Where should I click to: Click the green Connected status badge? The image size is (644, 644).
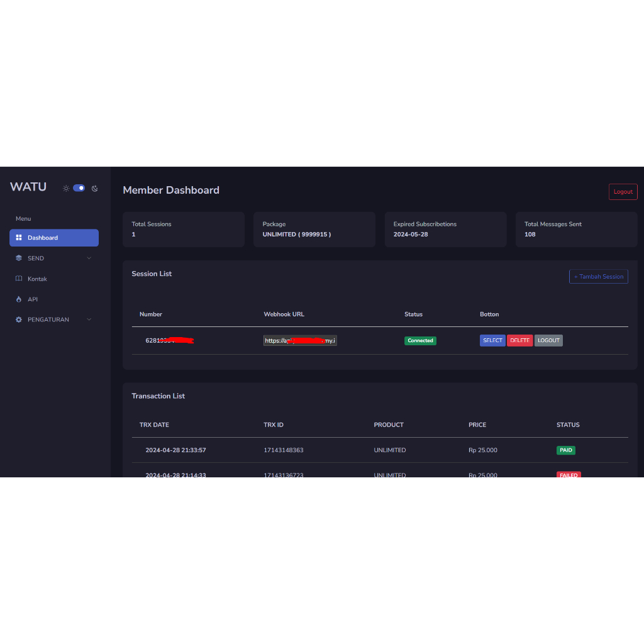point(420,340)
